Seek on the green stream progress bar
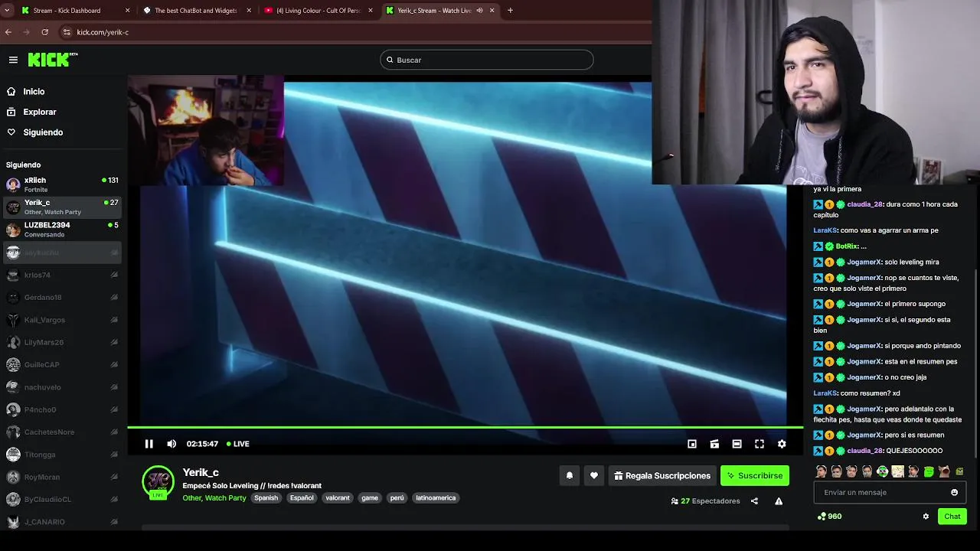The width and height of the screenshot is (980, 551). click(465, 427)
